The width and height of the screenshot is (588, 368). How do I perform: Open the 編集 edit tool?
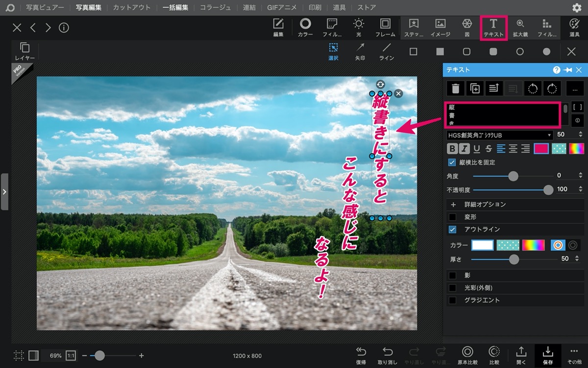point(278,27)
